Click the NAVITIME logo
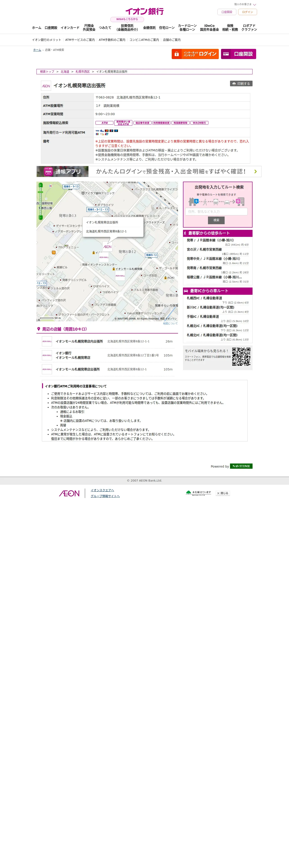Screen dimensions: 289x868 (241, 466)
